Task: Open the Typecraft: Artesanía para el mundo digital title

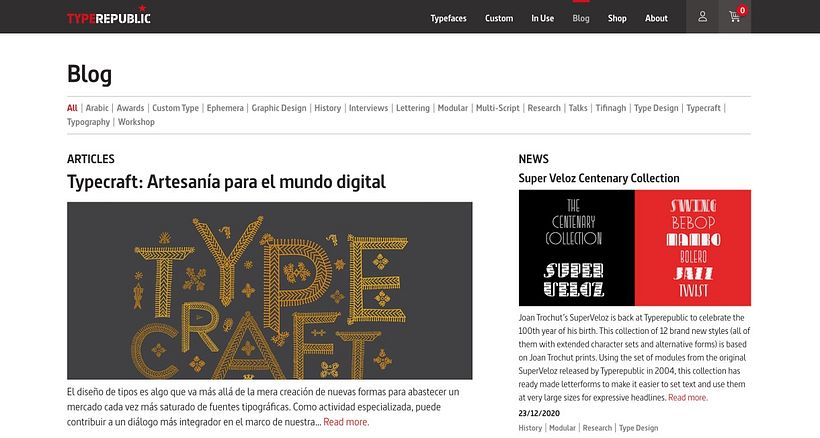Action: coord(226,182)
